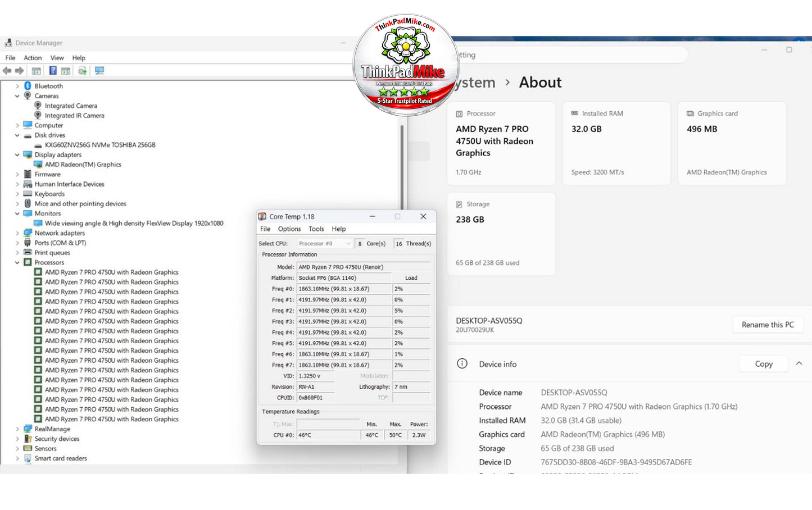
Task: Click the Ports (COM & LPT) category icon
Action: pos(28,243)
